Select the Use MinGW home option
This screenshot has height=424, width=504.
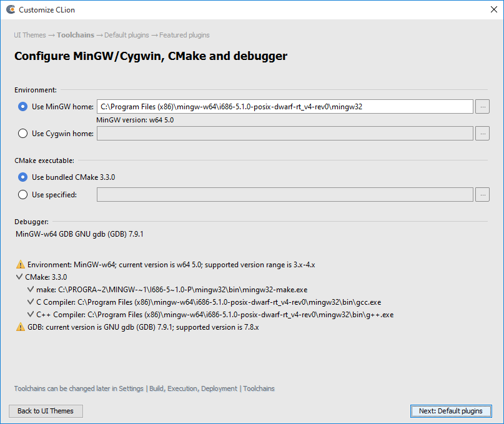click(x=23, y=107)
